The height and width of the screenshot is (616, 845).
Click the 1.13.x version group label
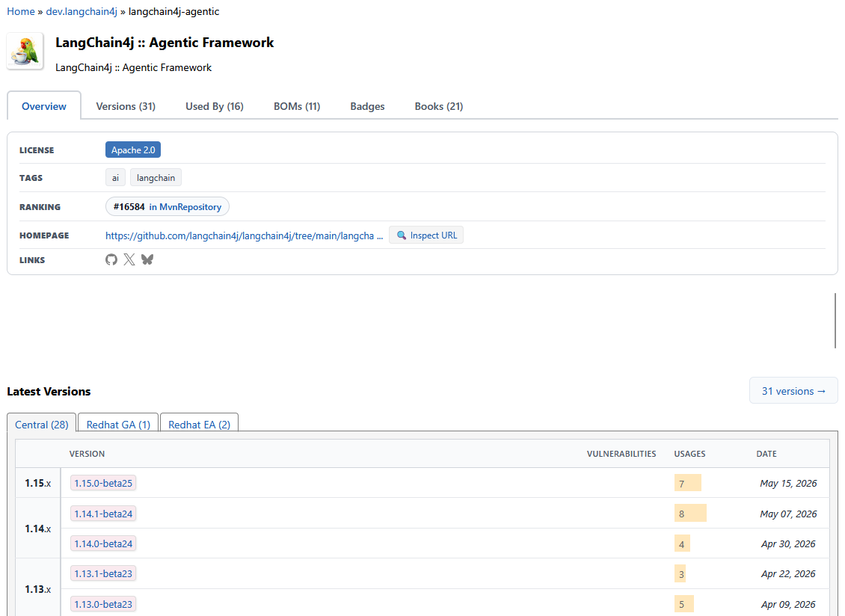pos(37,589)
